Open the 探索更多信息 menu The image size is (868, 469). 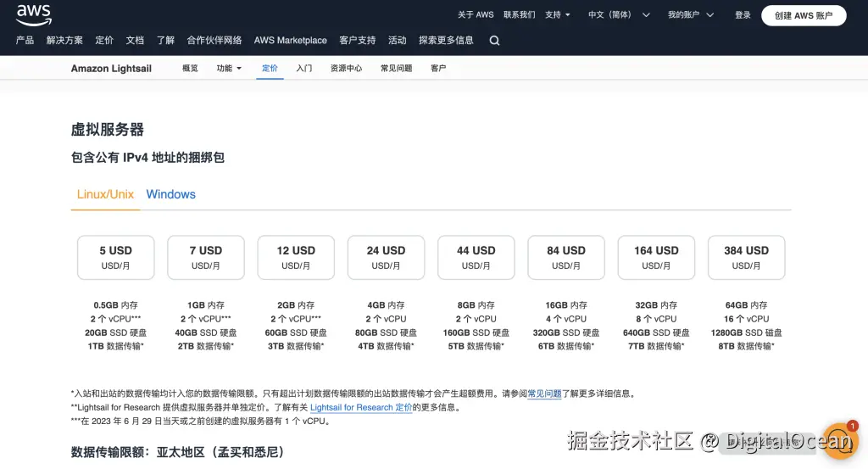[446, 41]
